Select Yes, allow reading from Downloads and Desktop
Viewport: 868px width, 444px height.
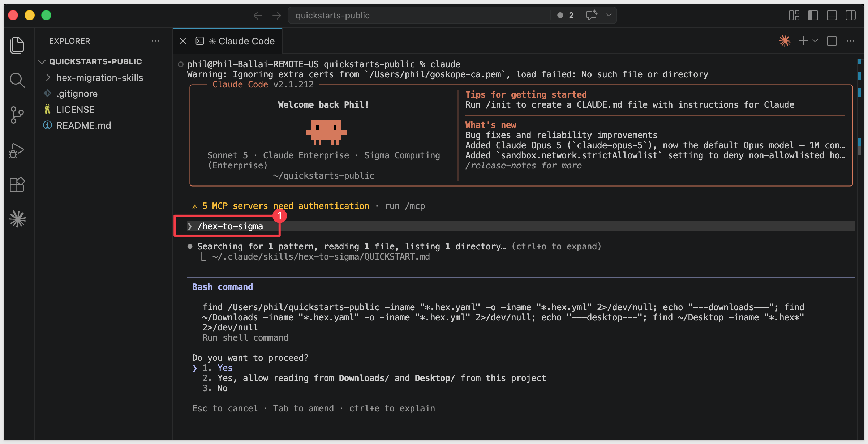pyautogui.click(x=374, y=378)
